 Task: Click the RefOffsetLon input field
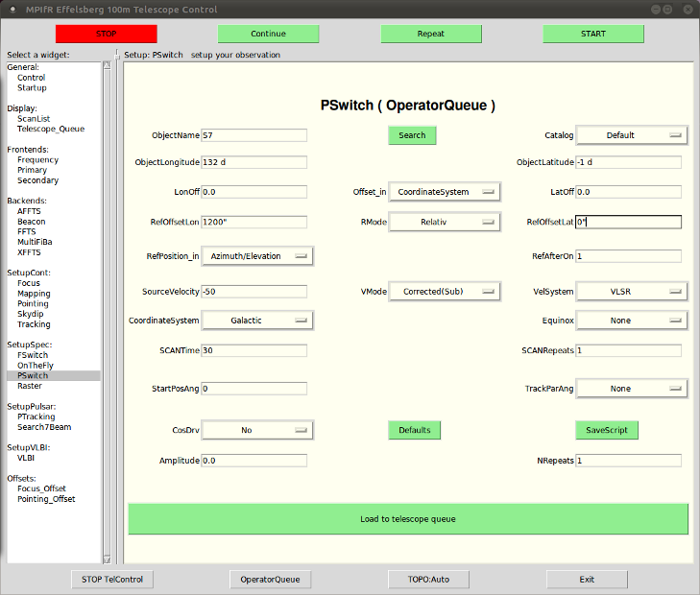[x=254, y=222]
